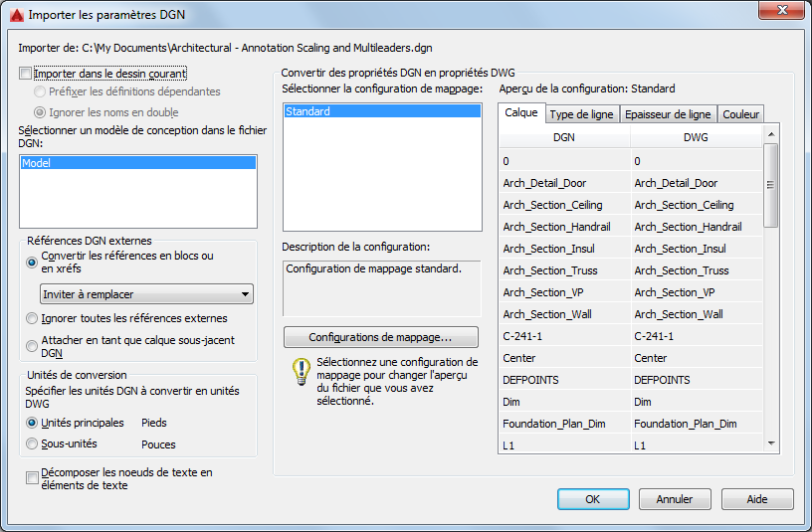
Task: Click the Configurations de mappage button
Action: click(380, 337)
